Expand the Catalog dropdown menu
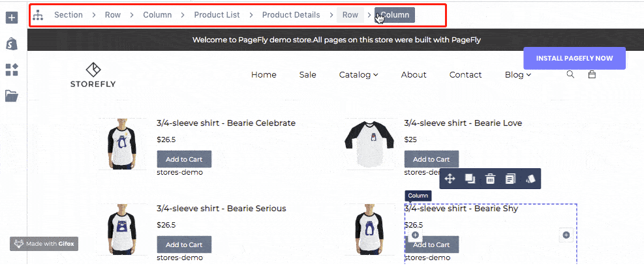This screenshot has width=644, height=266. coord(358,75)
